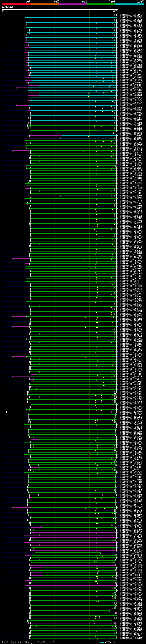Click the orange ~40% identity legend segment

pos(45,4)
